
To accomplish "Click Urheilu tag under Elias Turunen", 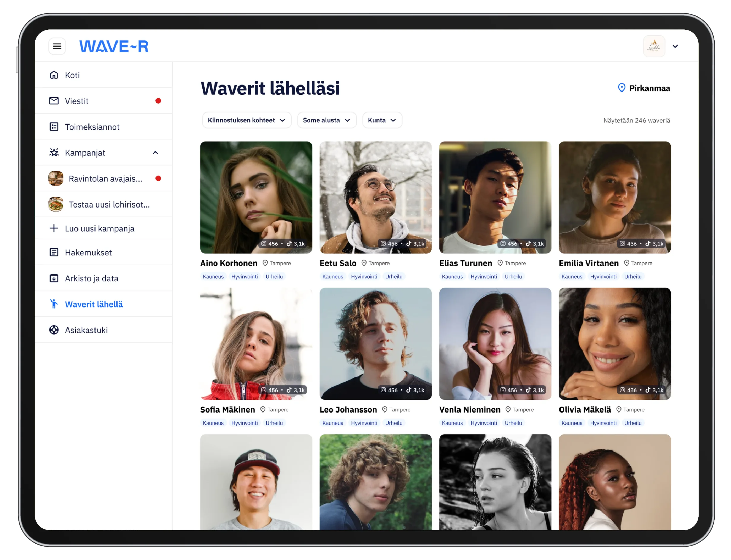I will (513, 277).
